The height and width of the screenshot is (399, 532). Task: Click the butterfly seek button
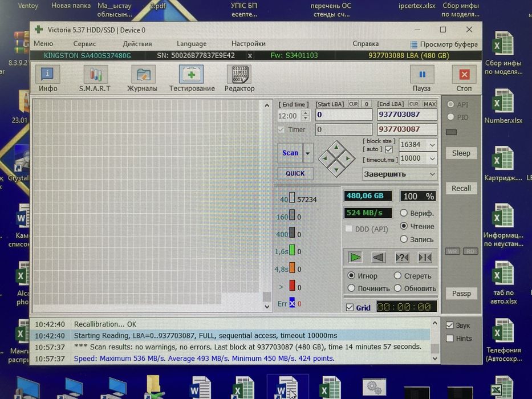coord(425,258)
